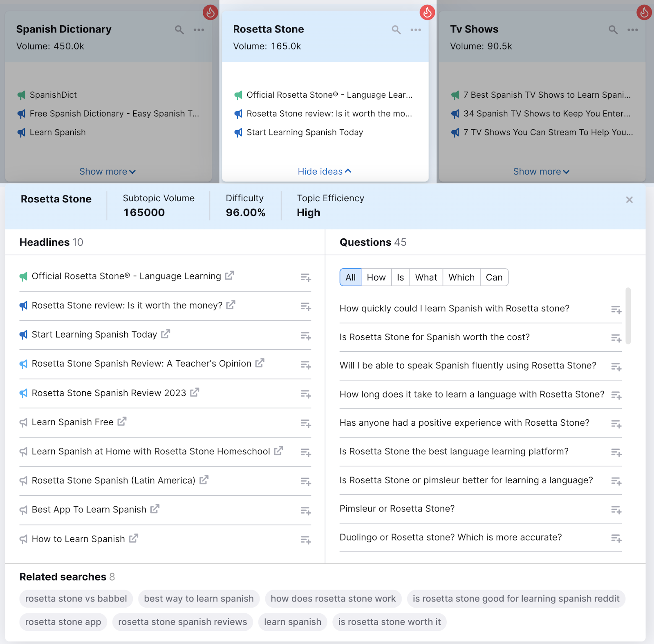Select question 'Has anyone had a positive experience with Rosetta Stone?'
Image resolution: width=654 pixels, height=644 pixels.
[x=464, y=423]
